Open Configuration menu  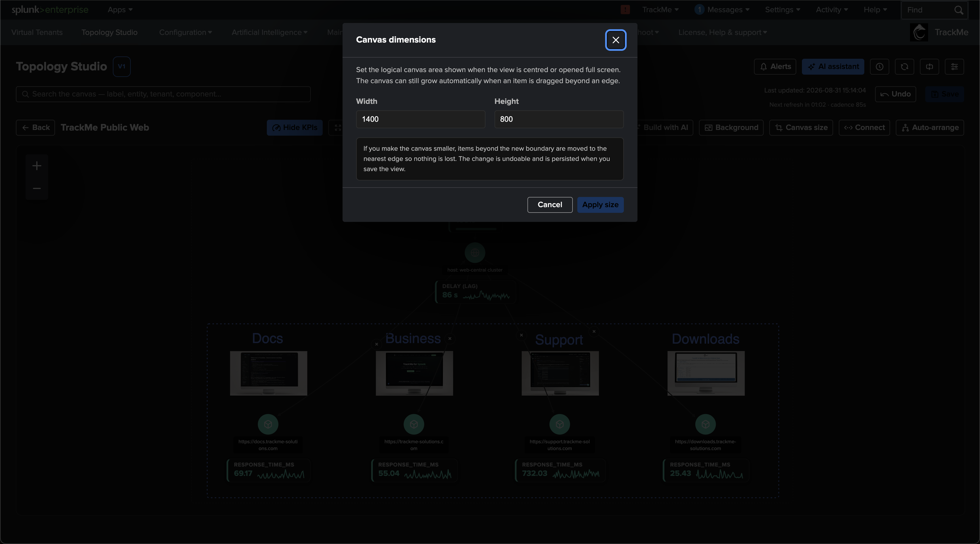185,32
